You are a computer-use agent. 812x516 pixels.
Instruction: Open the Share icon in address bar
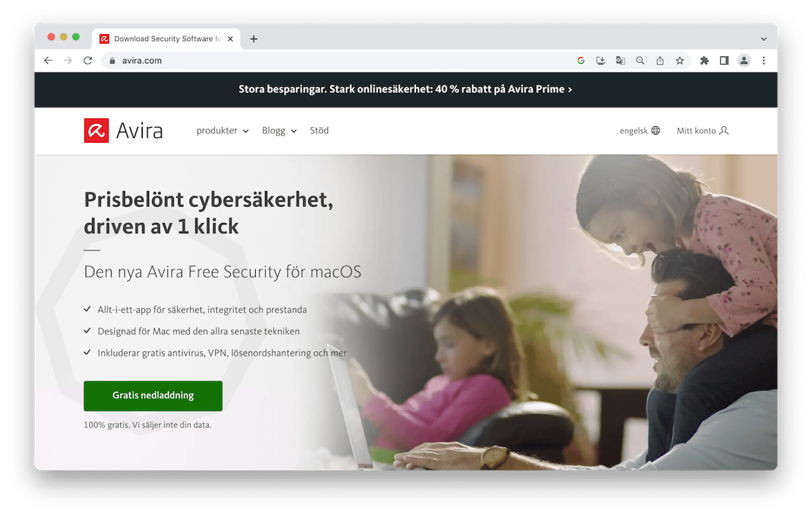point(660,61)
